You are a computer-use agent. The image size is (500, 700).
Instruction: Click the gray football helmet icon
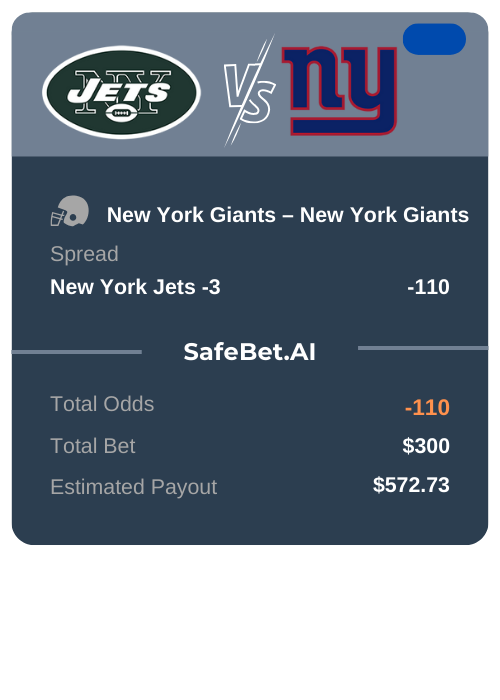(x=70, y=211)
